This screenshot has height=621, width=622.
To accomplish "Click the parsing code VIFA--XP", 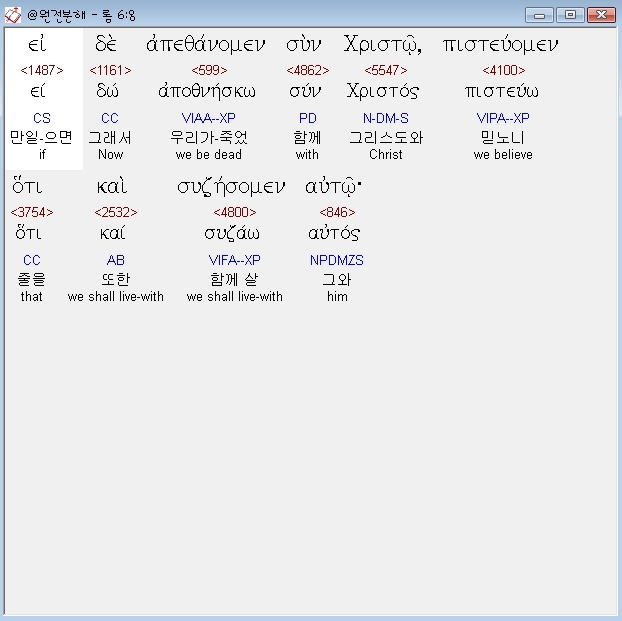I will 234,260.
